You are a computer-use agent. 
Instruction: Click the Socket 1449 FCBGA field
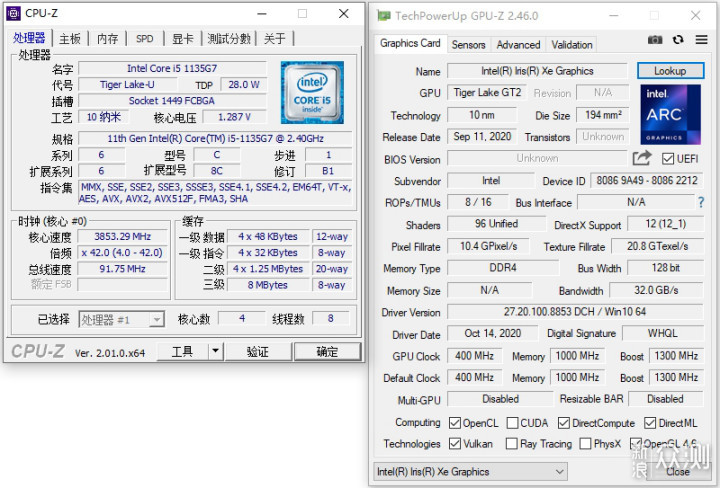(172, 101)
